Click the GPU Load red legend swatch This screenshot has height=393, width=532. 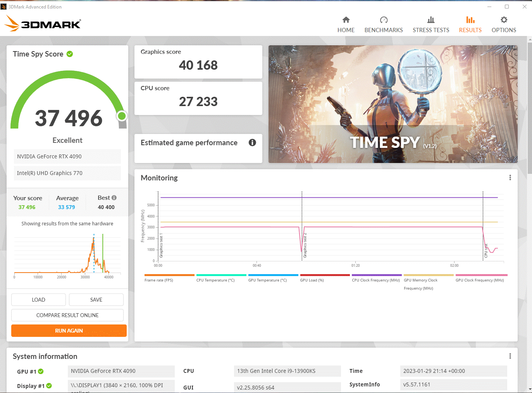click(x=325, y=275)
